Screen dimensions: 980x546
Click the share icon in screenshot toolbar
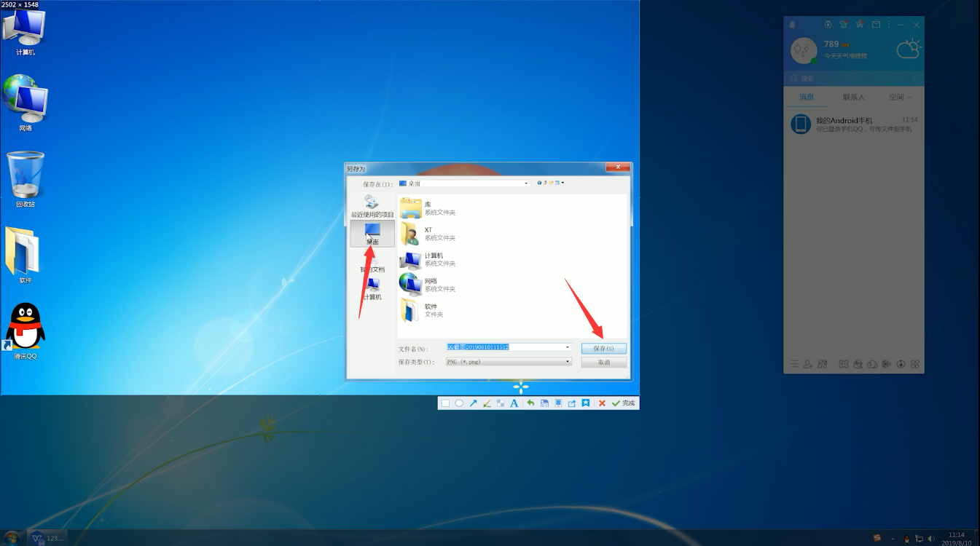tap(572, 403)
